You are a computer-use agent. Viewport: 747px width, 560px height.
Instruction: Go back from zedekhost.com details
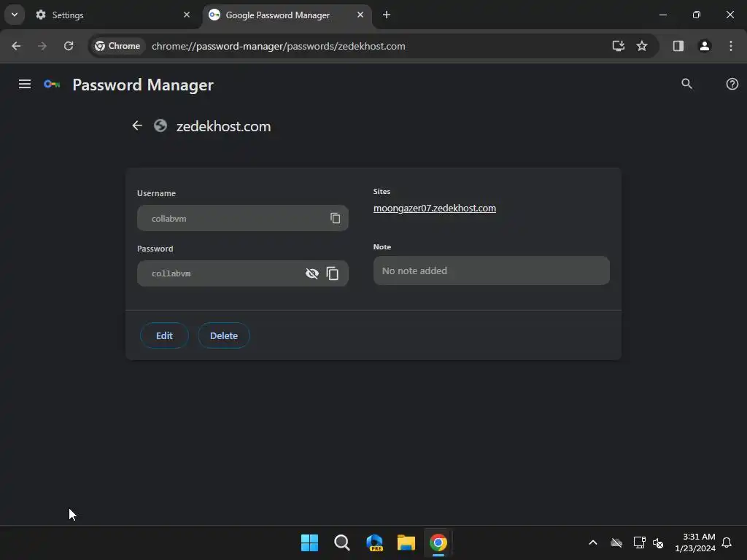coord(137,125)
